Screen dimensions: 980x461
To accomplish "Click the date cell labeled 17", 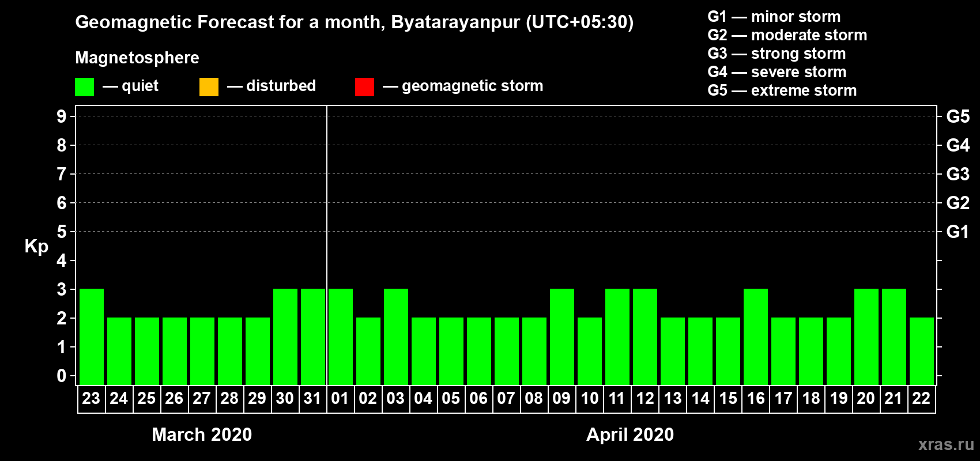I will pyautogui.click(x=783, y=399).
